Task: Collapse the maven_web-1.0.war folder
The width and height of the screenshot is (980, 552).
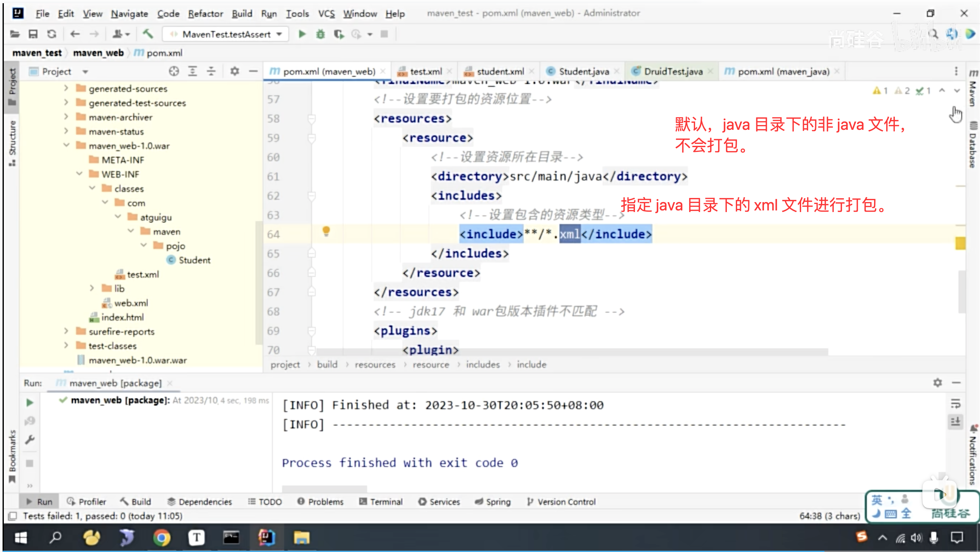Action: click(67, 145)
